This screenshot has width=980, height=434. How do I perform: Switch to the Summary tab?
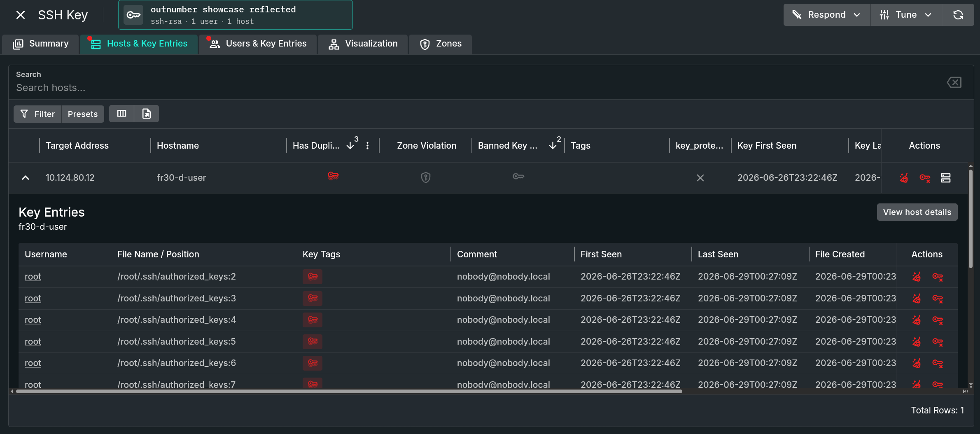pyautogui.click(x=40, y=44)
